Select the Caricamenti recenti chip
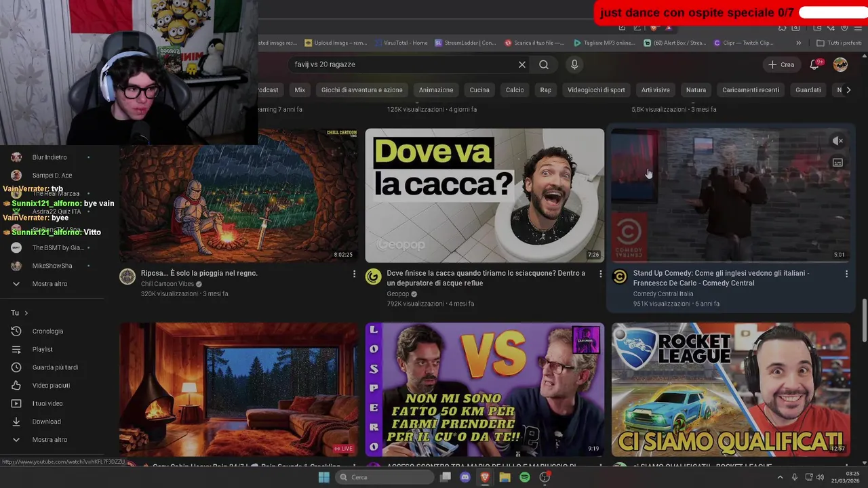This screenshot has width=868, height=488. (751, 89)
